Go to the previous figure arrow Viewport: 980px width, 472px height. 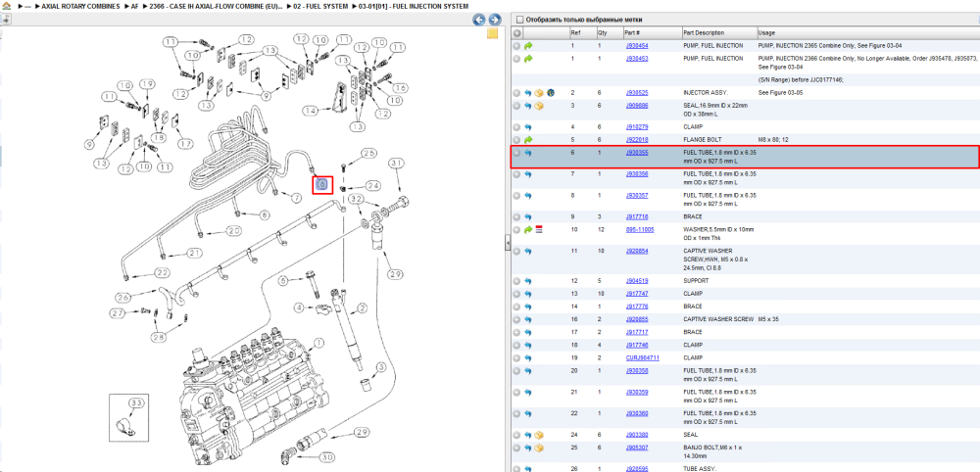pos(479,20)
